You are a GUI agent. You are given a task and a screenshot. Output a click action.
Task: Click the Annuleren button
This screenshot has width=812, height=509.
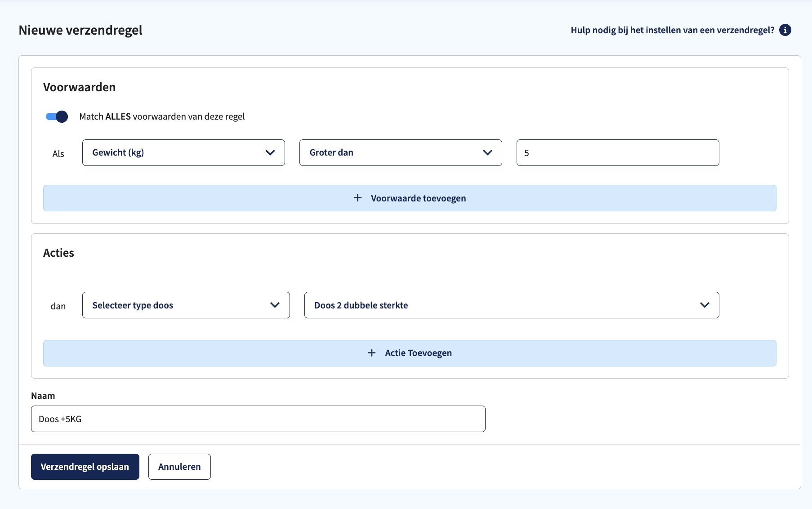[179, 466]
